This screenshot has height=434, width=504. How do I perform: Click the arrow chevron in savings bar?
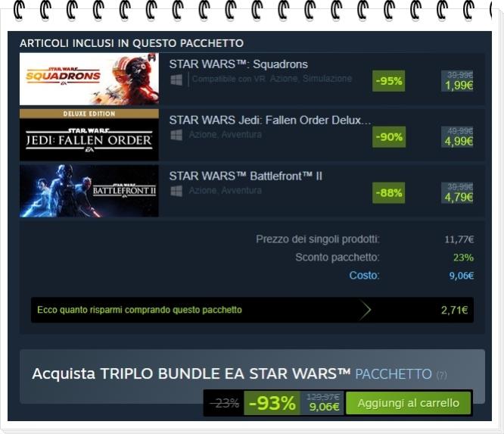365,310
